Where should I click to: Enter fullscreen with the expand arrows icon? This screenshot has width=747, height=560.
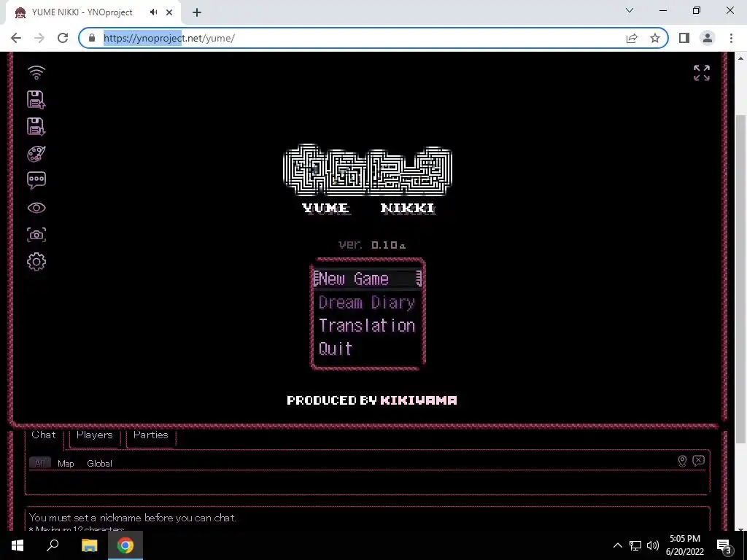tap(702, 73)
